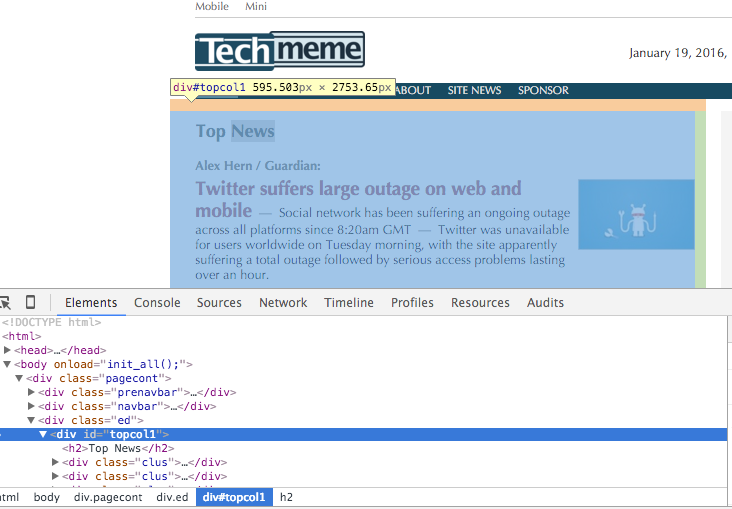Open the Twitter suffers large outage headline
The image size is (732, 509).
[358, 199]
